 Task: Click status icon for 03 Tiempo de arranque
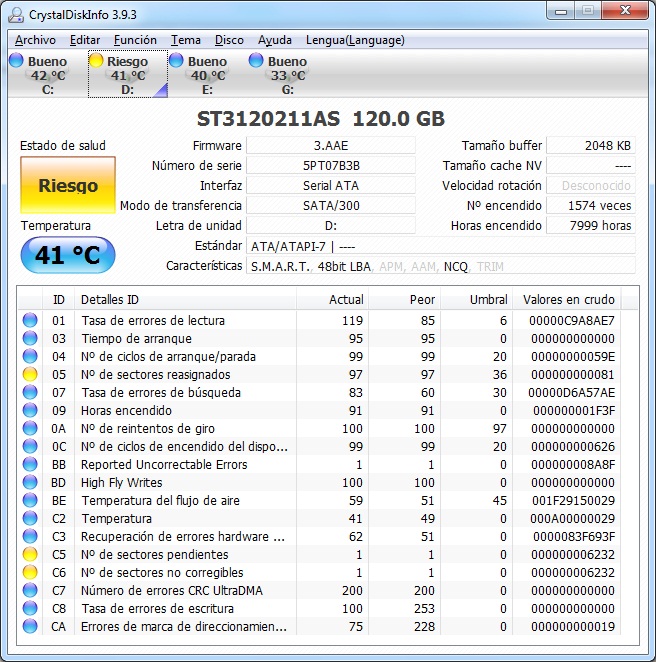pos(30,338)
